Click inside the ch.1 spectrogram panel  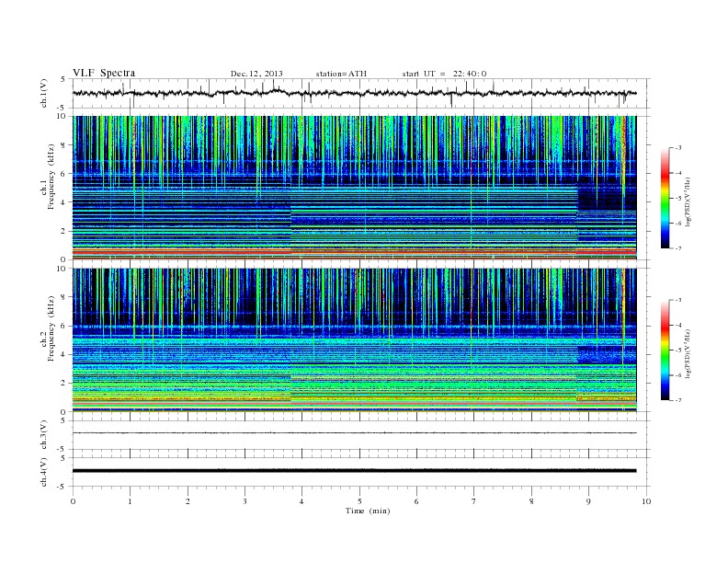pyautogui.click(x=354, y=188)
